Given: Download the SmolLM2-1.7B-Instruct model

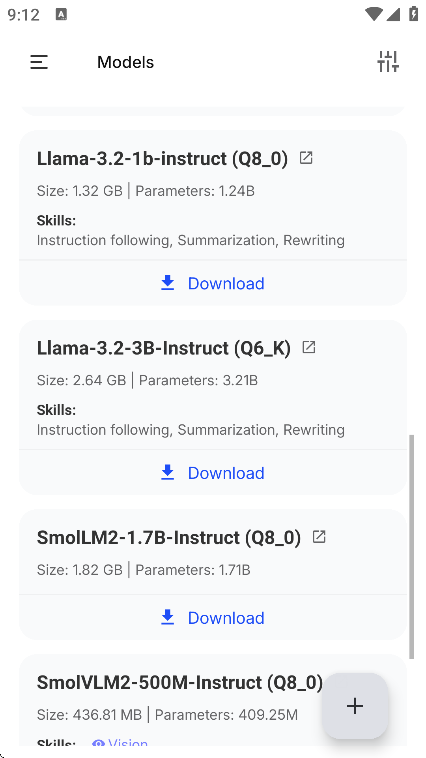Looking at the screenshot, I should point(213,617).
